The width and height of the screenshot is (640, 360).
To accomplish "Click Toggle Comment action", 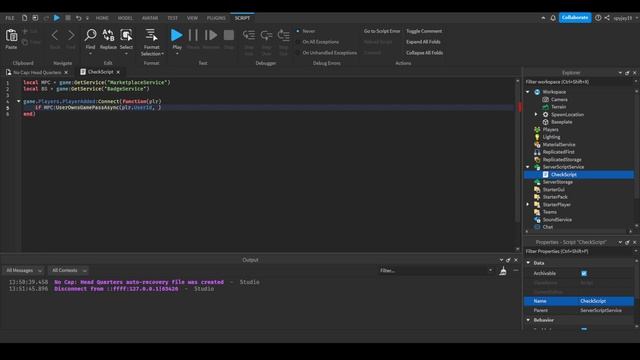I will (x=424, y=31).
